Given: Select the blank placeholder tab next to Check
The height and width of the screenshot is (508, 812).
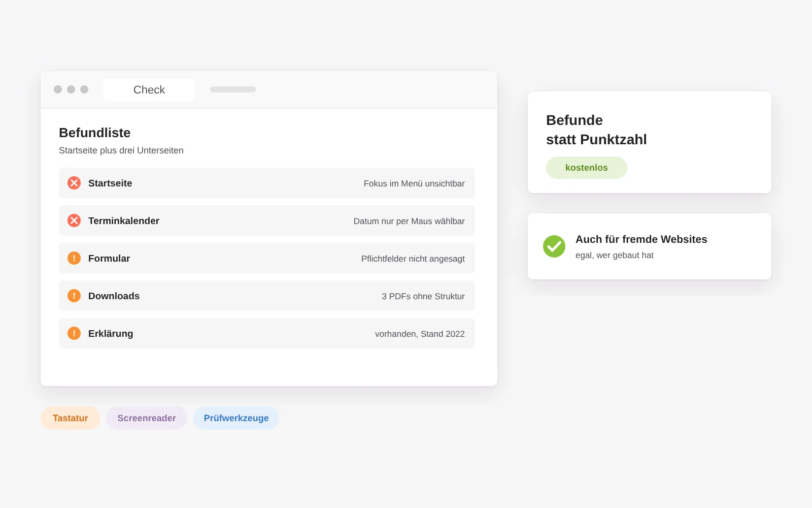Looking at the screenshot, I should (x=233, y=89).
